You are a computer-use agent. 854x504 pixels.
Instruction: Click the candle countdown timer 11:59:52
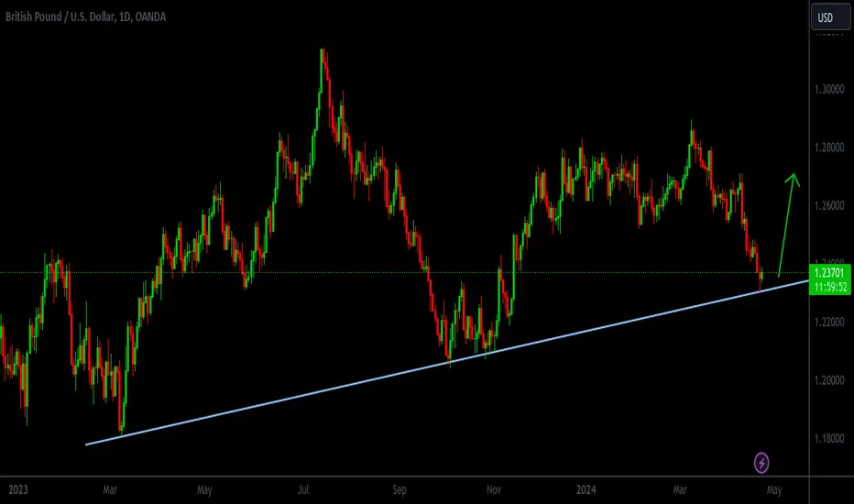(829, 287)
